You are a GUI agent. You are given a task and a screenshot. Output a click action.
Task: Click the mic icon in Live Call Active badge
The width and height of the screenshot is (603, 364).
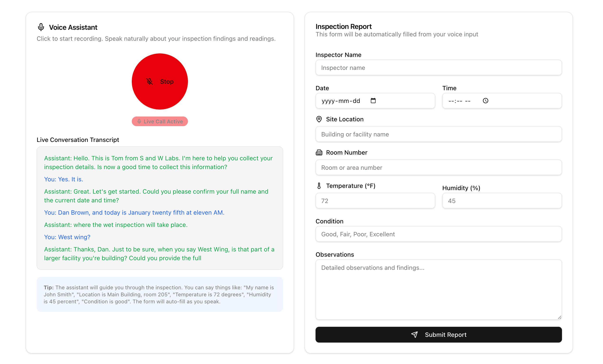click(x=139, y=121)
